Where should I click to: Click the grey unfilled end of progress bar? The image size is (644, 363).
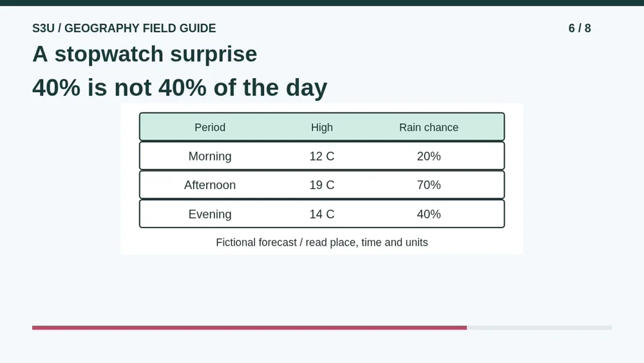(539, 328)
